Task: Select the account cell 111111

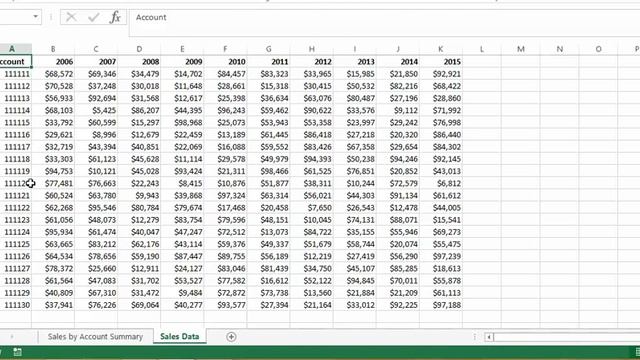Action: (16, 74)
